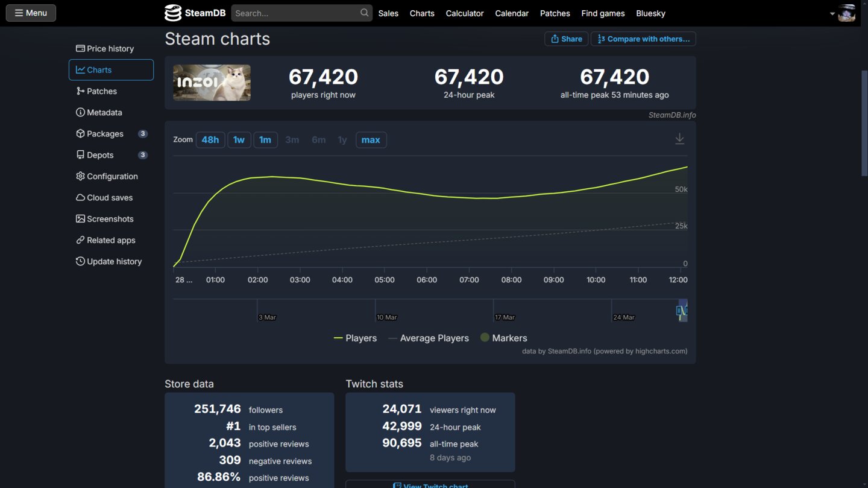Open Sales in top navigation
The height and width of the screenshot is (488, 868).
pyautogui.click(x=388, y=13)
